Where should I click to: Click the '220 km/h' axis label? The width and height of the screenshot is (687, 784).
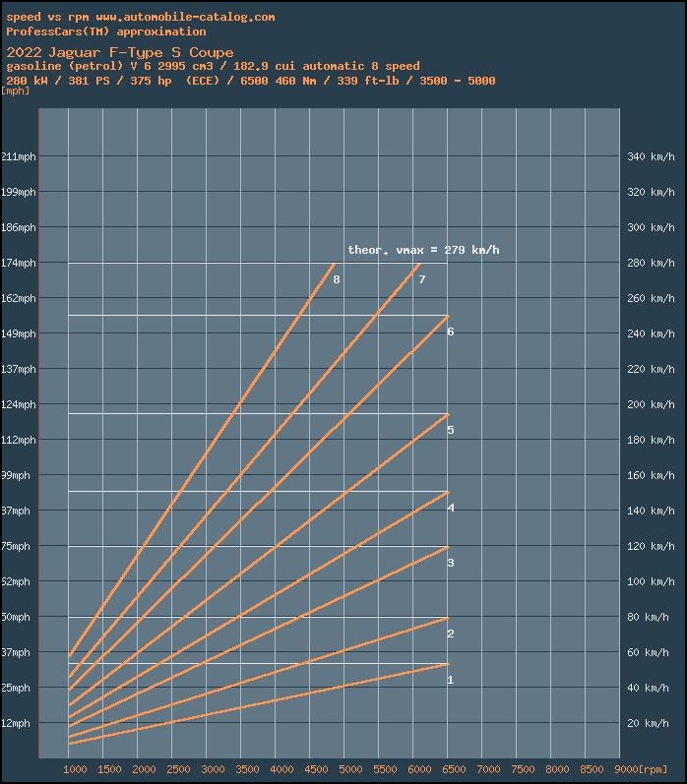click(651, 370)
